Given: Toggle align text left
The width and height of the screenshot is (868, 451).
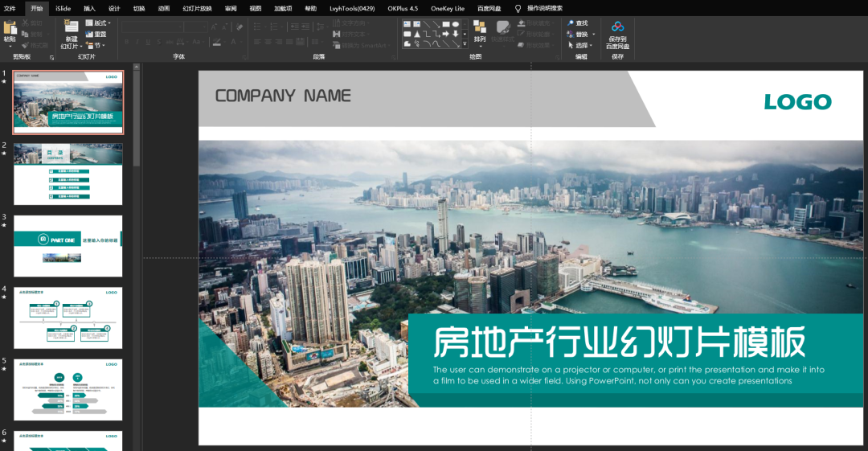Looking at the screenshot, I should (257, 42).
